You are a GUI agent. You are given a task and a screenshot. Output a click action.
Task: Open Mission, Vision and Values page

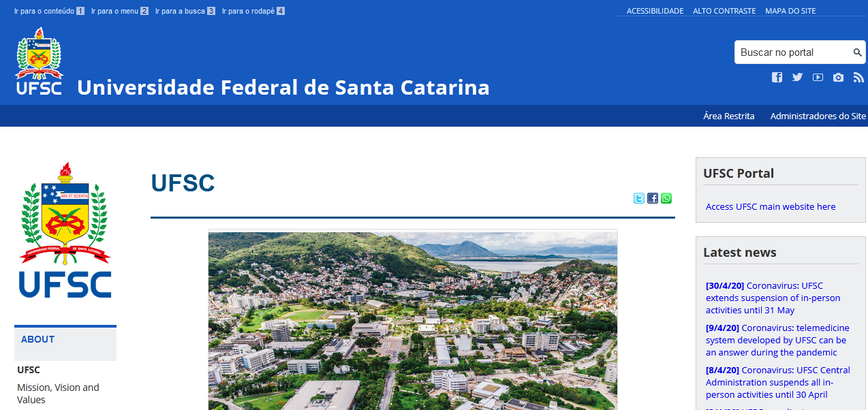pos(58,394)
